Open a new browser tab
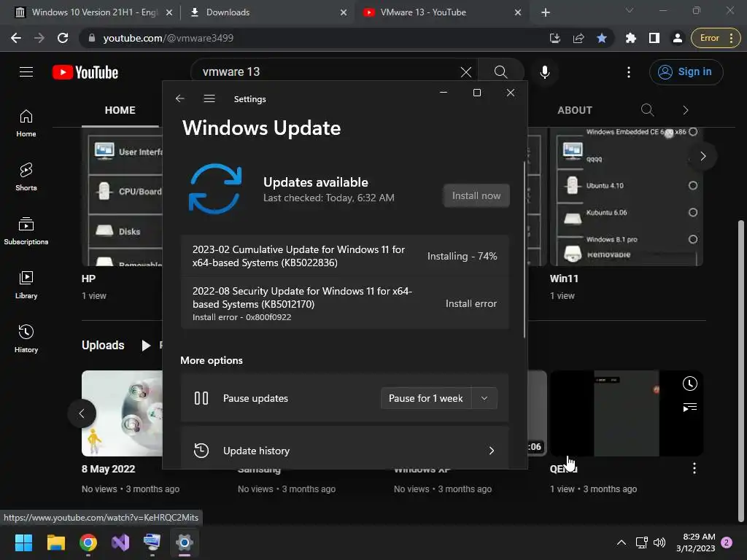Screen dimensions: 747x560 [x=546, y=12]
